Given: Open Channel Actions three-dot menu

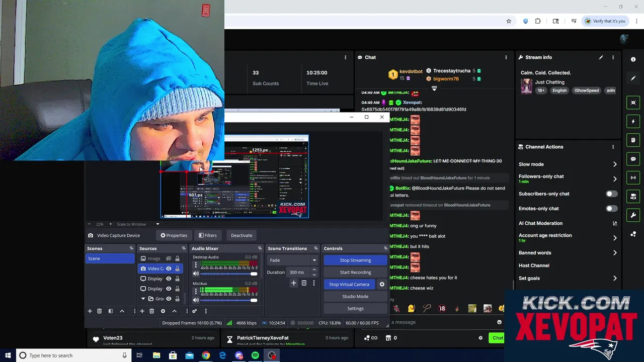Looking at the screenshot, I should coord(613,147).
